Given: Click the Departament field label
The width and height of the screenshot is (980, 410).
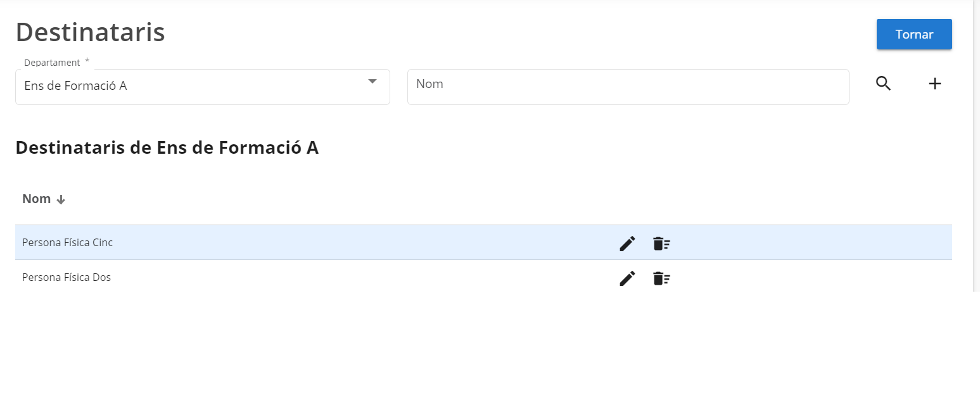Looking at the screenshot, I should 52,63.
